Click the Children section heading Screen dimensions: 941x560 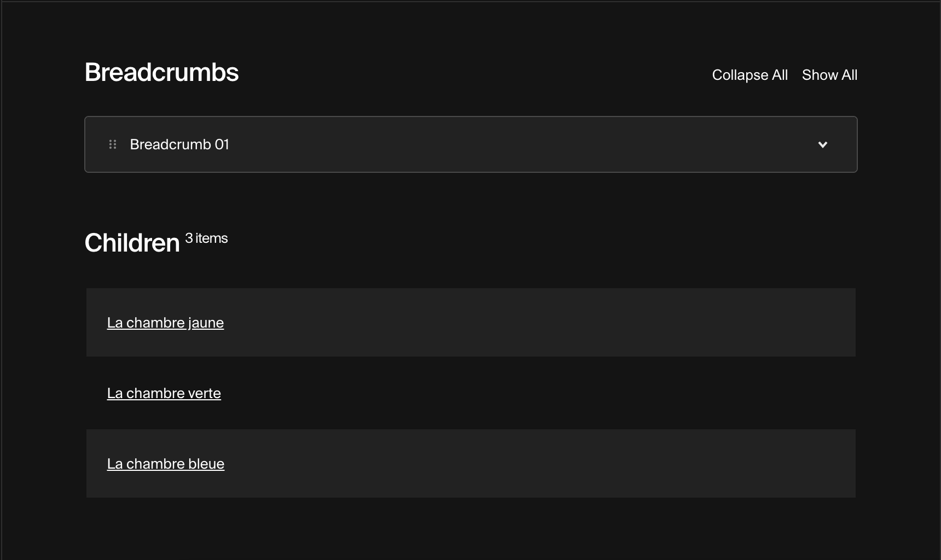(132, 243)
